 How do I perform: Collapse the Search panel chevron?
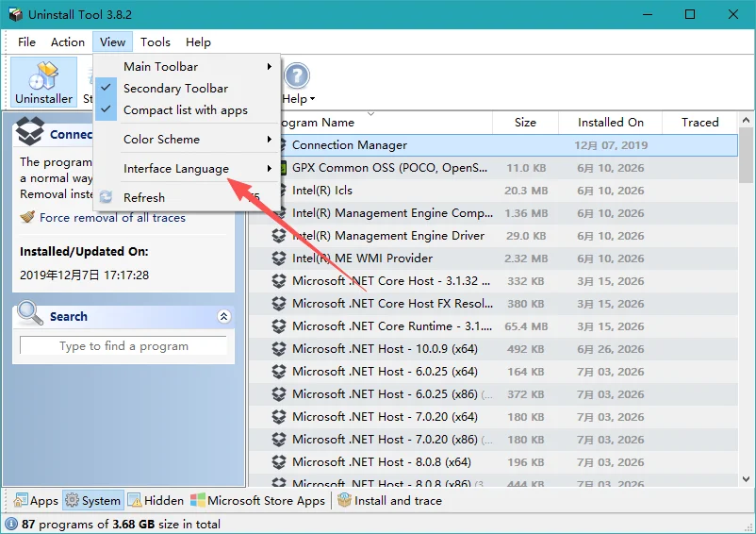(x=223, y=316)
